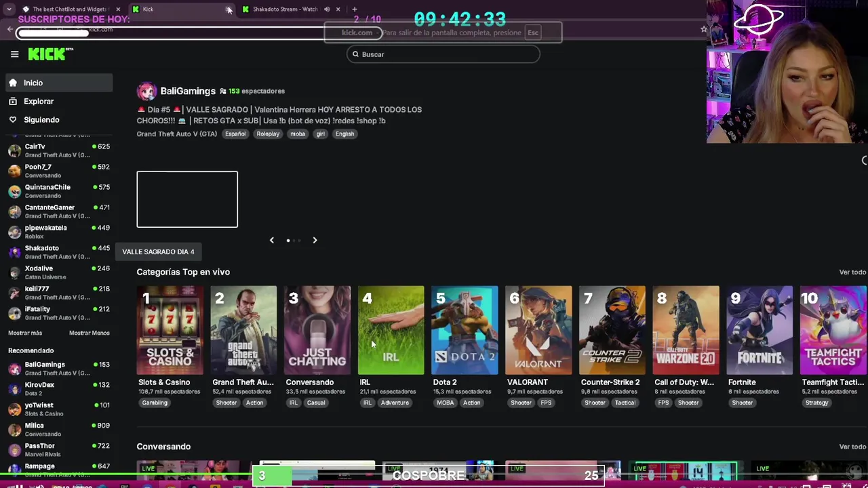The height and width of the screenshot is (488, 868).
Task: Open VALORANT category card
Action: 538,330
